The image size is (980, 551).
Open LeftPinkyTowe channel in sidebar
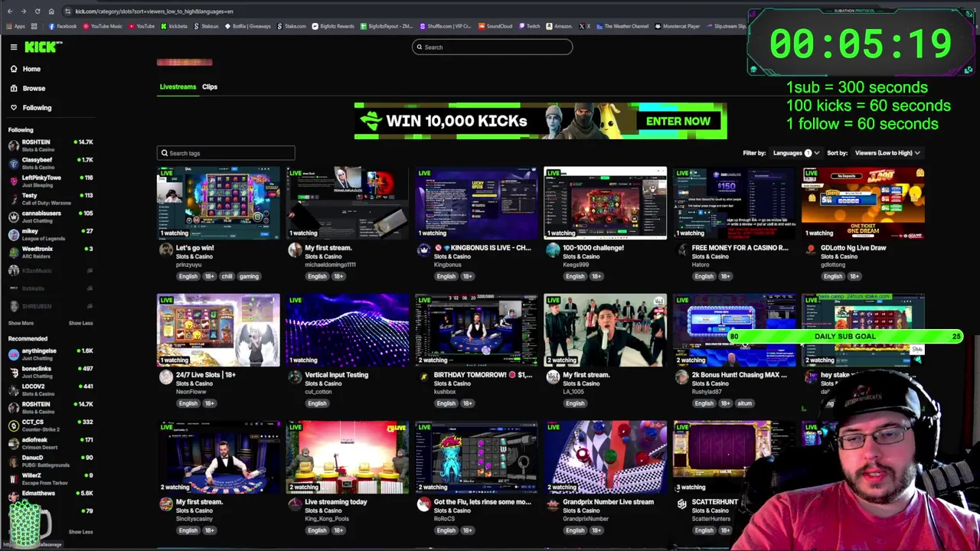tap(51, 181)
